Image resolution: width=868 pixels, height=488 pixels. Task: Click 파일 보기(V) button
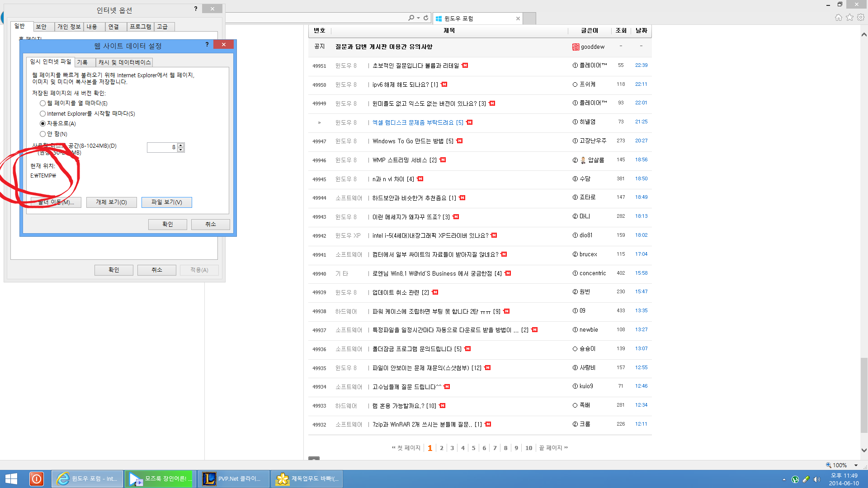(167, 202)
